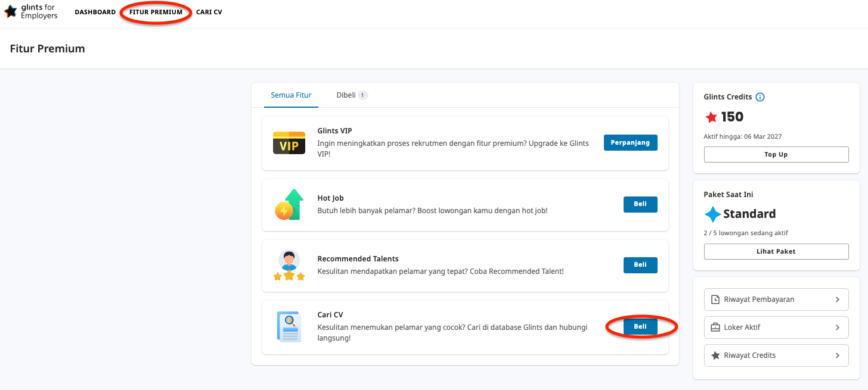Open Riwayat Pembayaran via its chevron arrow
Image resolution: width=868 pixels, height=390 pixels.
[838, 299]
